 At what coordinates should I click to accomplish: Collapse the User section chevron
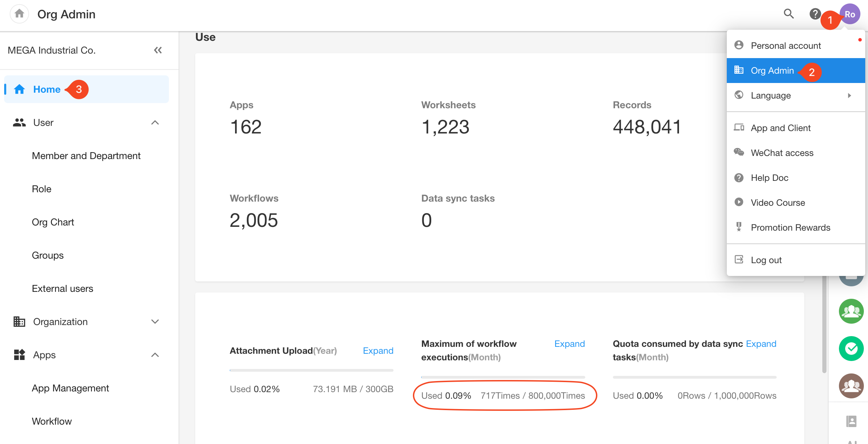click(155, 122)
